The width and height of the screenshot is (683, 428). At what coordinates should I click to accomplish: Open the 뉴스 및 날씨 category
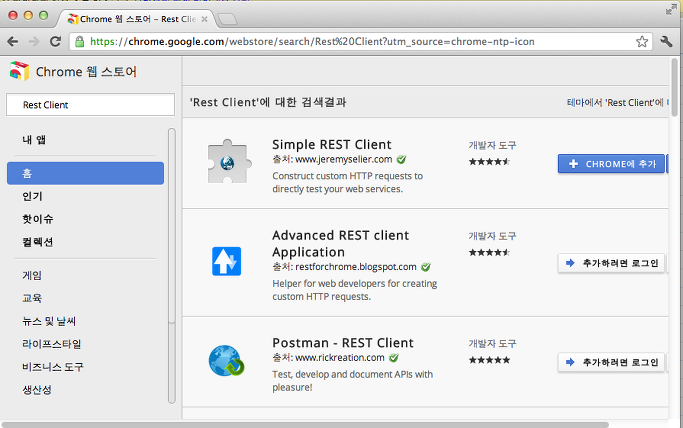(49, 321)
